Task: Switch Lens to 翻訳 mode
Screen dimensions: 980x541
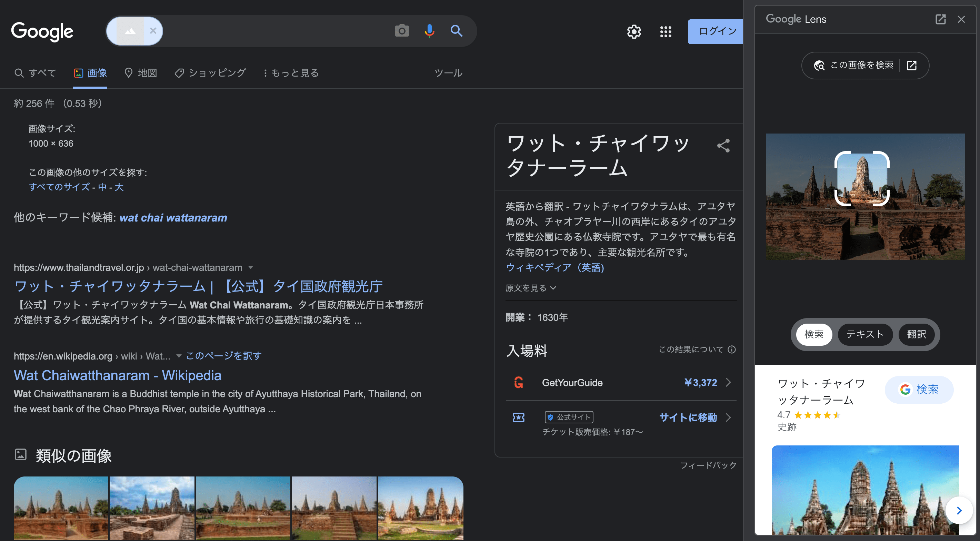Action: pos(916,334)
